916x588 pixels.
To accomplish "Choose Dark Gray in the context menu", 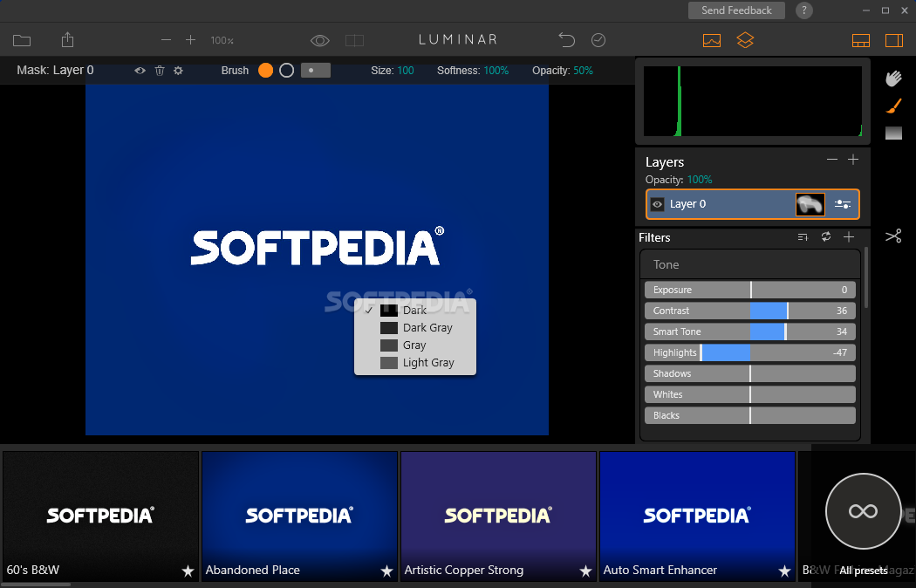I will (x=414, y=327).
